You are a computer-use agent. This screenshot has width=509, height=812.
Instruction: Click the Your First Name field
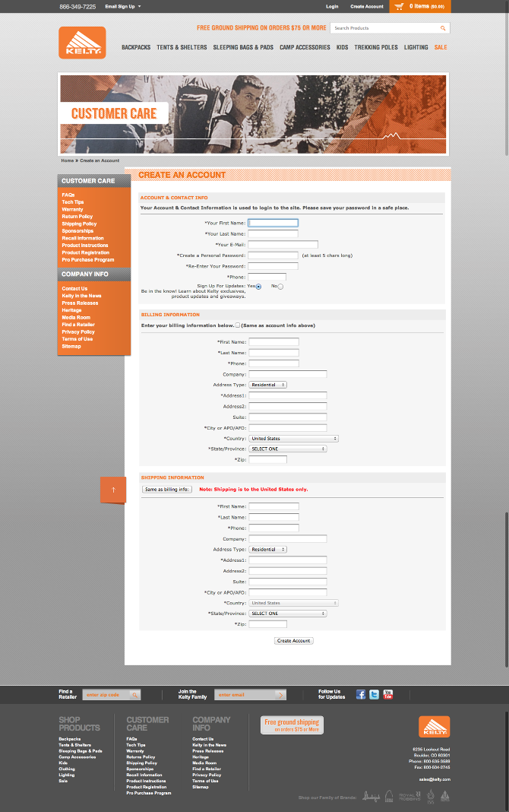click(273, 223)
